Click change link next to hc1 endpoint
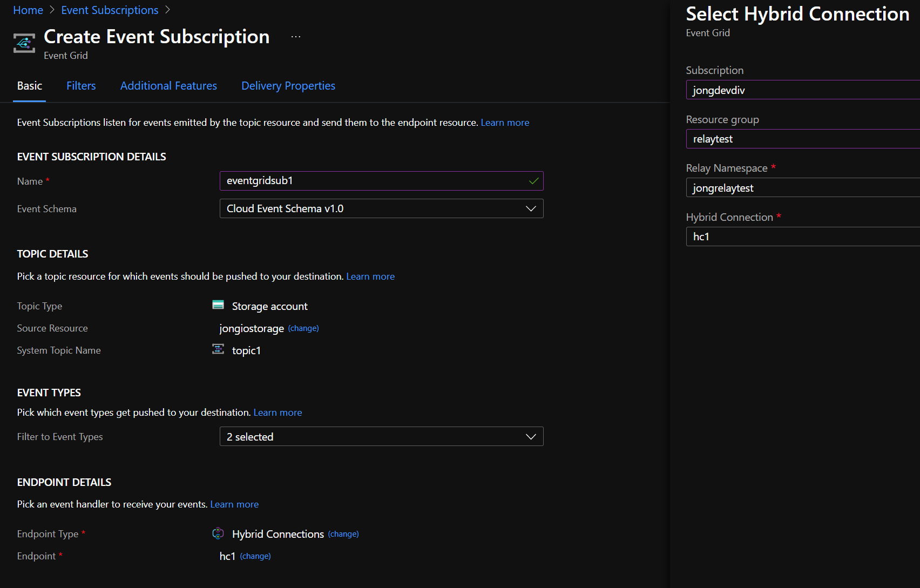The height and width of the screenshot is (588, 920). [x=255, y=556]
